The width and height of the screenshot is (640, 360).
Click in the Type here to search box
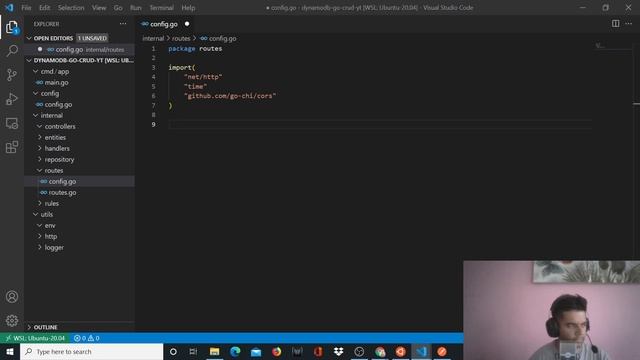(x=91, y=351)
